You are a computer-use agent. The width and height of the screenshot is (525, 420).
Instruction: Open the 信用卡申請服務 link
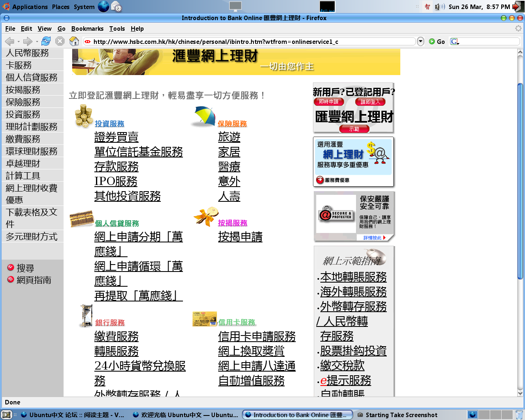pos(257,336)
